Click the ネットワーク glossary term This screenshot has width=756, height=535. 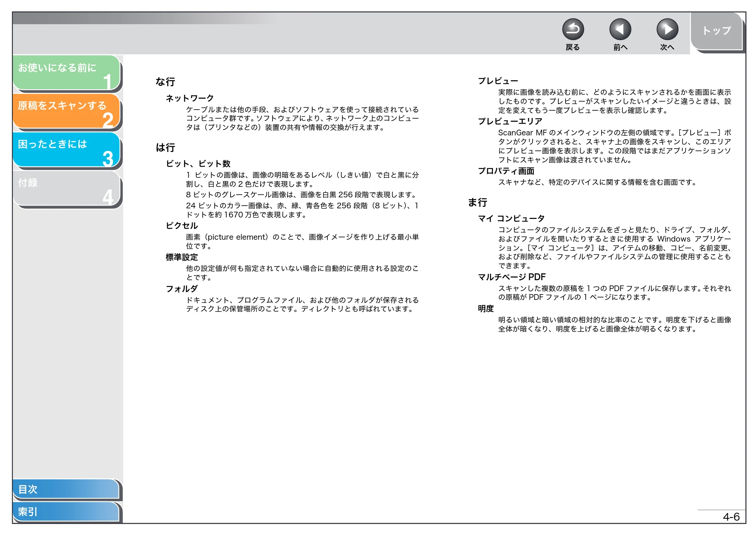click(x=190, y=98)
